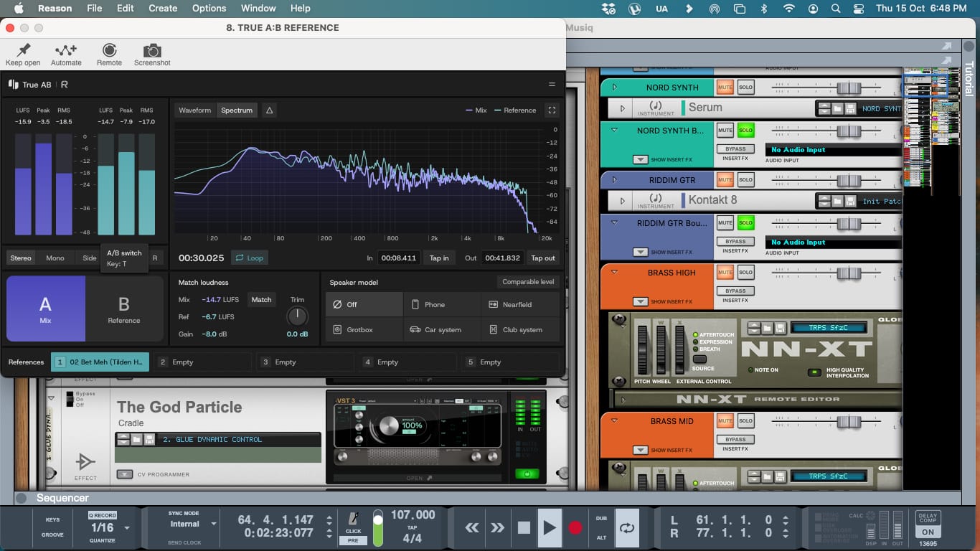Screen dimensions: 980x551
Task: Switch to the Waveform view tab
Action: pos(195,110)
